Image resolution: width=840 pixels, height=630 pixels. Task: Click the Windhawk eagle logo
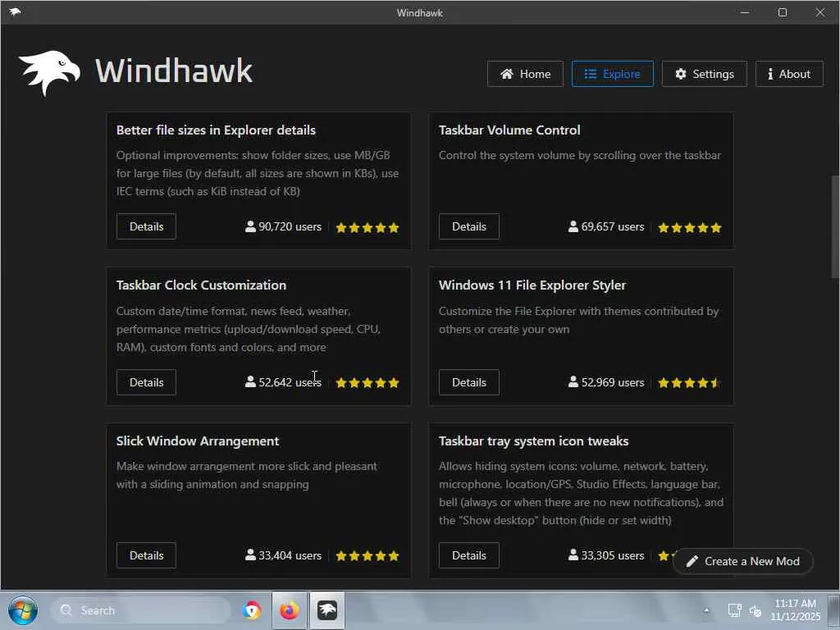click(49, 73)
